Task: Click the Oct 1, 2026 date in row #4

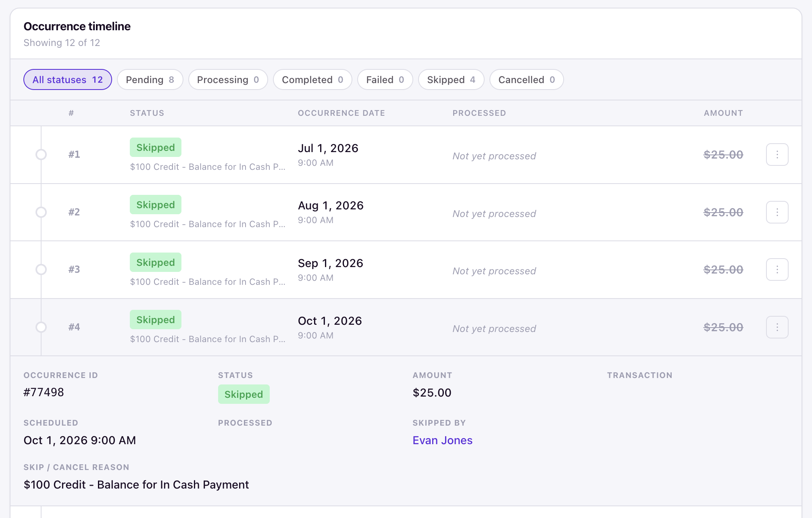Action: click(330, 321)
